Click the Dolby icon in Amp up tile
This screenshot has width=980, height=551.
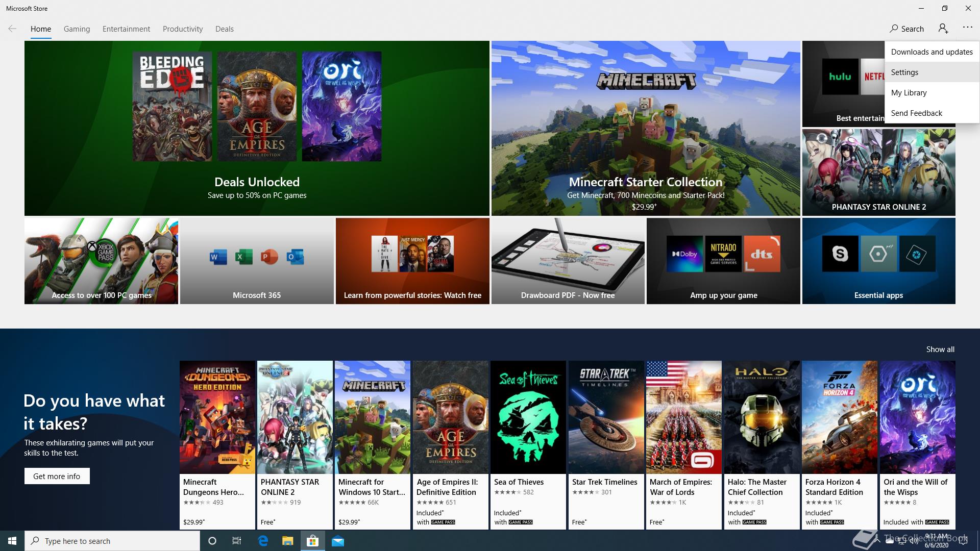coord(684,254)
